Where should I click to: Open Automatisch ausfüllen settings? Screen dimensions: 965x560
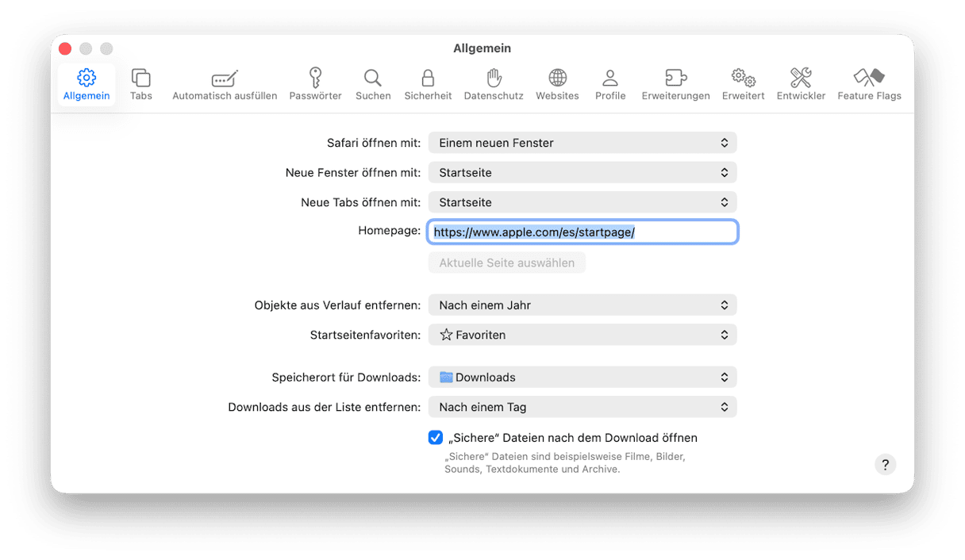(225, 84)
